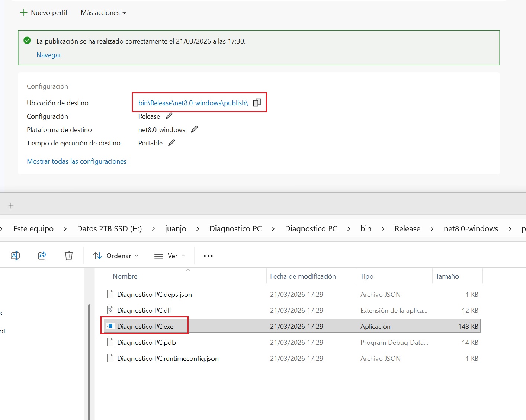Image resolution: width=526 pixels, height=420 pixels.
Task: Open the three-dots more options menu
Action: coord(208,256)
